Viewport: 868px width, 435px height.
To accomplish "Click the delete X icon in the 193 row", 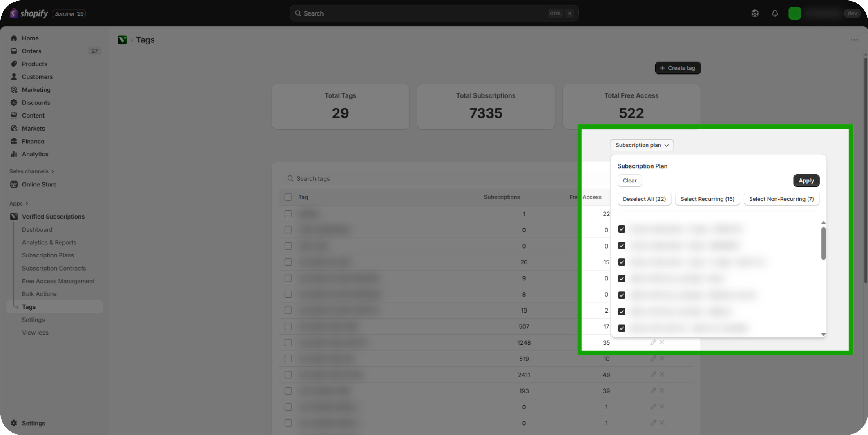I will [662, 391].
